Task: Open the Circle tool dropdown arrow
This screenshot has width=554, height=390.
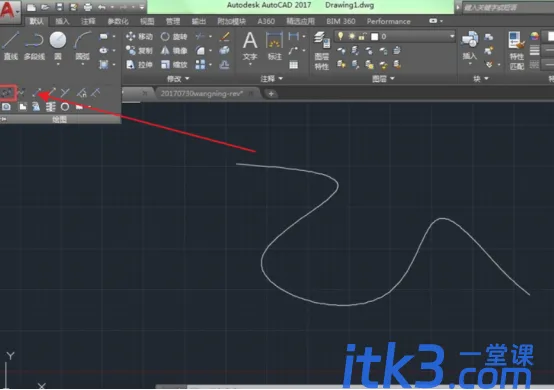Action: 58,65
